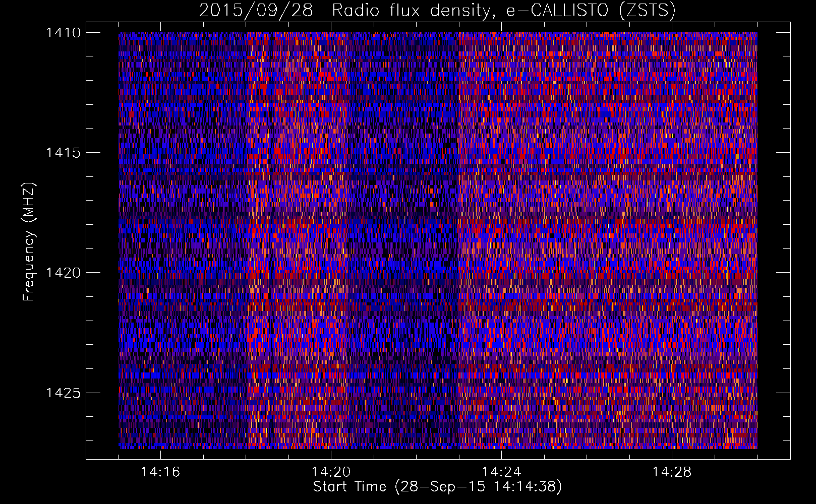
Task: Click the 1415 frequency tick label
Action: tap(63, 153)
